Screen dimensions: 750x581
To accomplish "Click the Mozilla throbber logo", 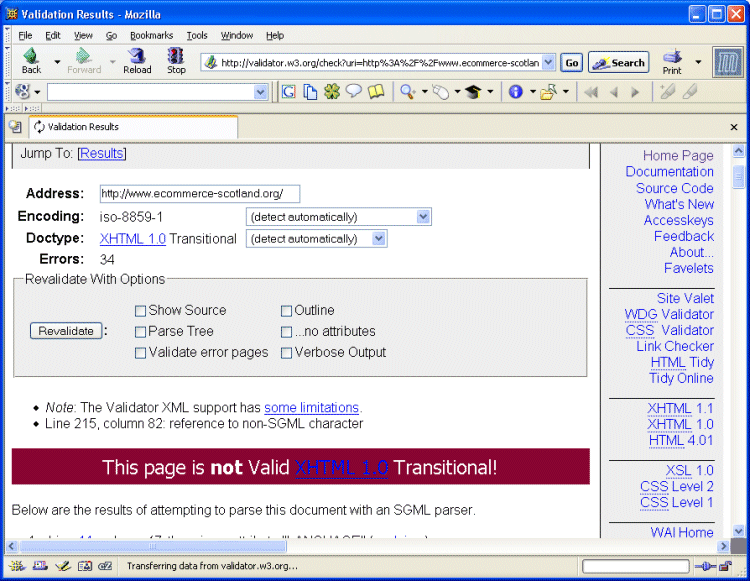I will pos(727,62).
